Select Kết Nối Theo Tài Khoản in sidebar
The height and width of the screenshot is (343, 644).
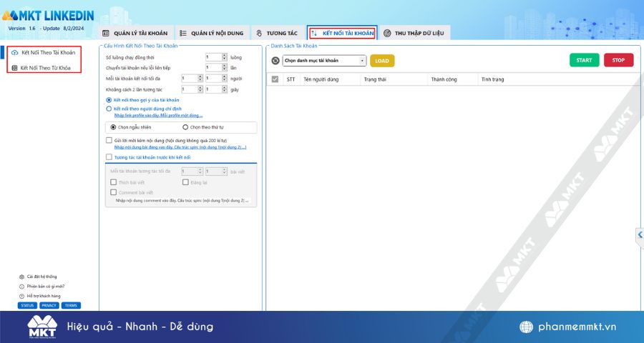coord(44,52)
